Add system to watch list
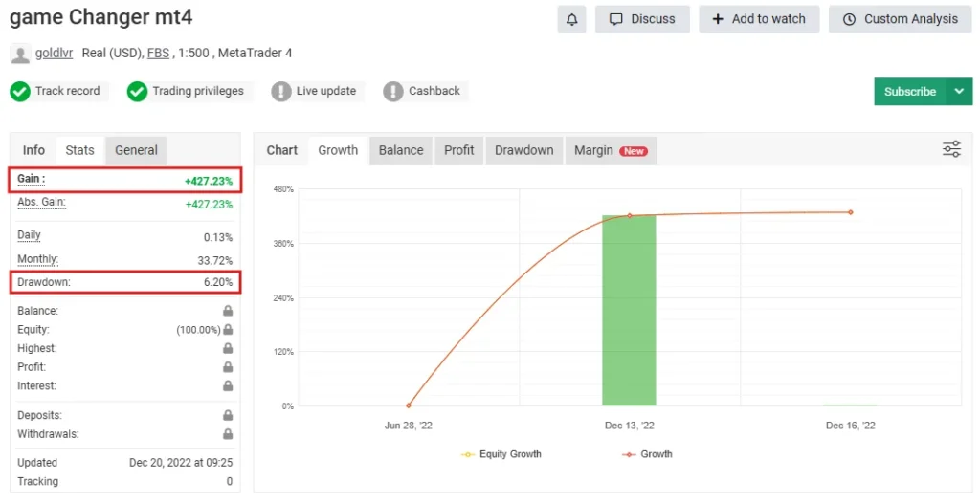 759,19
